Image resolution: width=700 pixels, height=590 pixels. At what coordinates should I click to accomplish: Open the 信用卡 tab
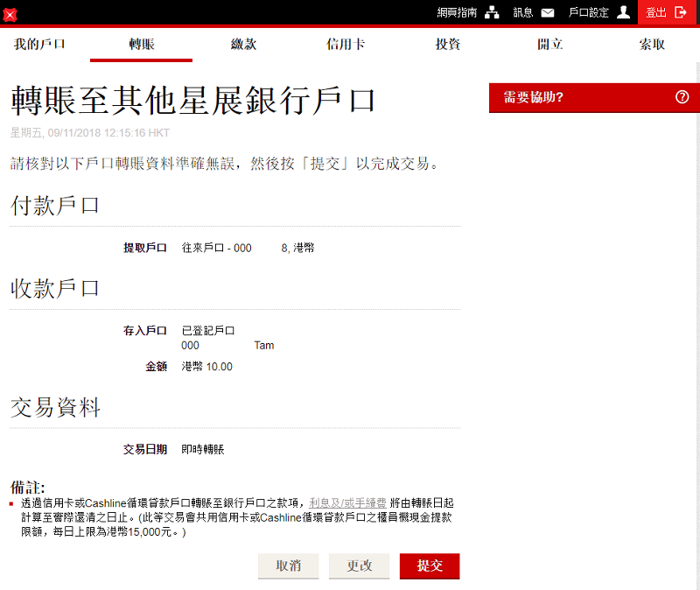345,44
